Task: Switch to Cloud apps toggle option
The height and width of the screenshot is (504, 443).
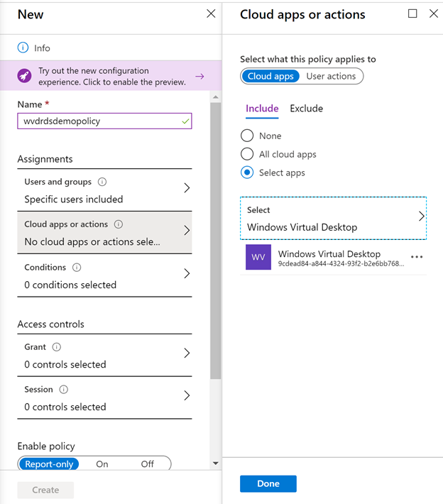Action: [270, 76]
